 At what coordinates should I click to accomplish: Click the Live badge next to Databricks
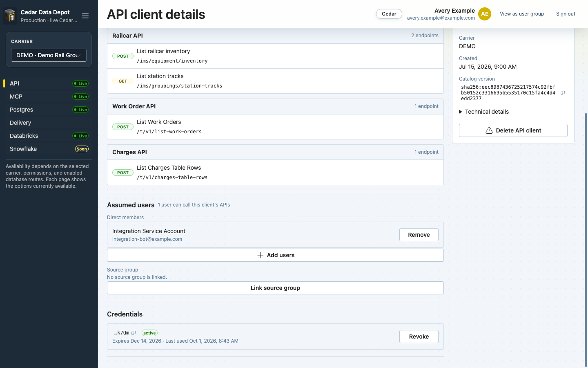point(80,136)
